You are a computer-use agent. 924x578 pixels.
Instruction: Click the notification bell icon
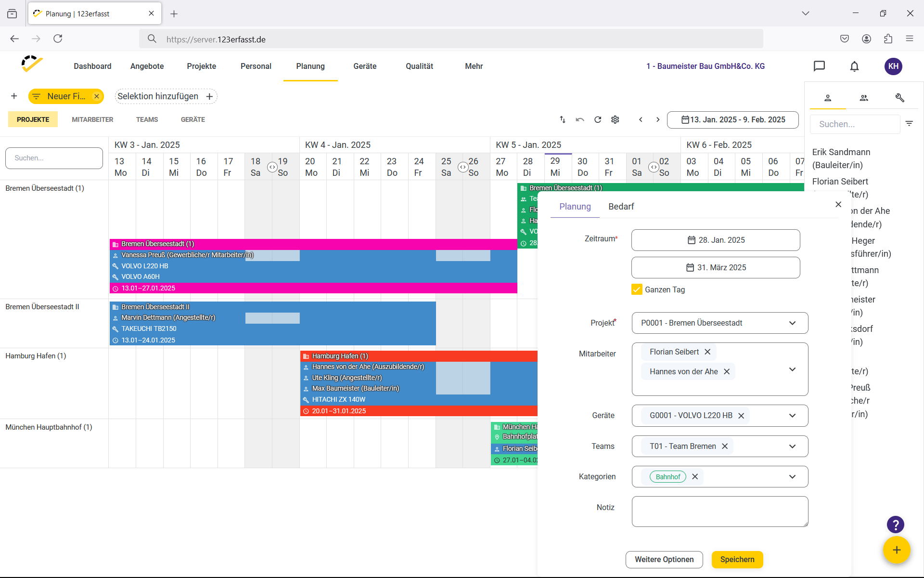coord(854,66)
